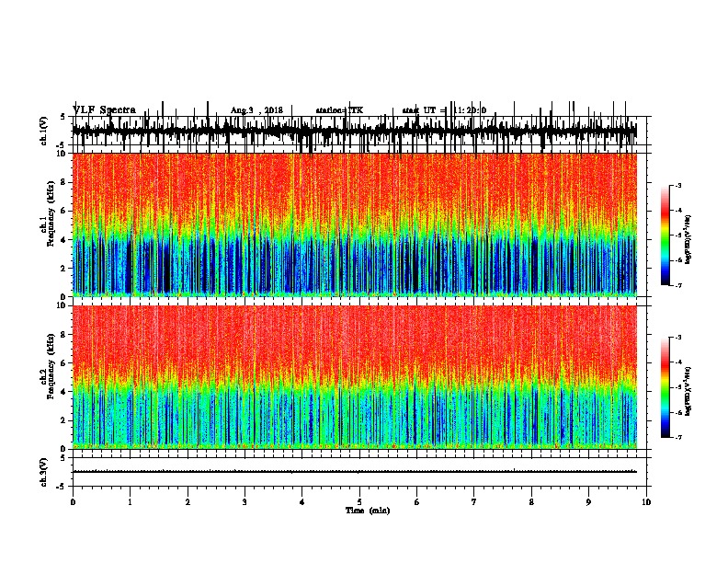The image size is (728, 563).
Task: Click the "-7" label on ch.2 color scale
Action: (x=678, y=437)
